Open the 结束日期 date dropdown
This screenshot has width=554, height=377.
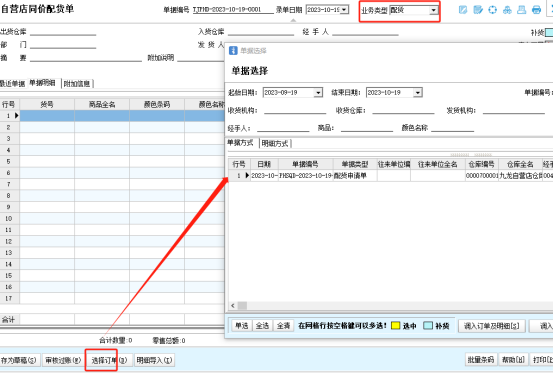418,93
